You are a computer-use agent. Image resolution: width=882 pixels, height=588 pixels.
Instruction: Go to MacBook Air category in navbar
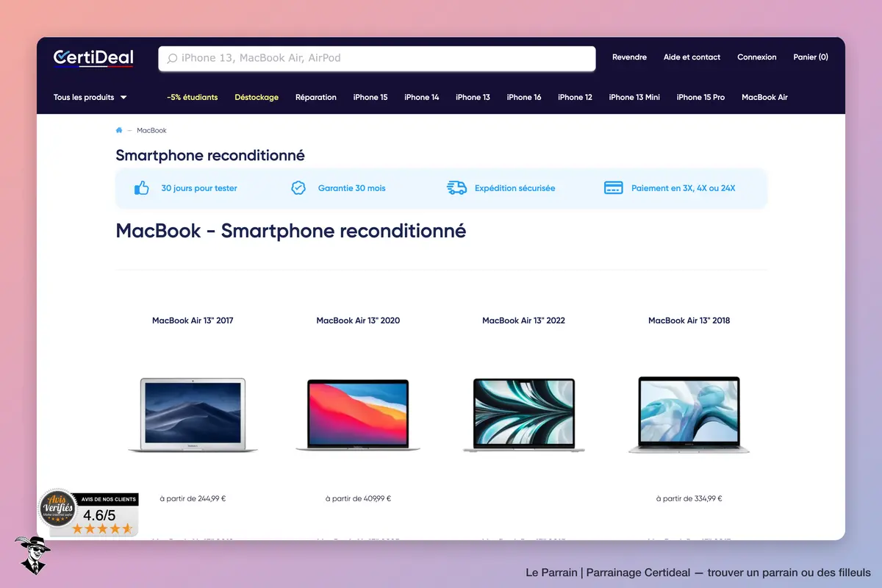point(764,97)
